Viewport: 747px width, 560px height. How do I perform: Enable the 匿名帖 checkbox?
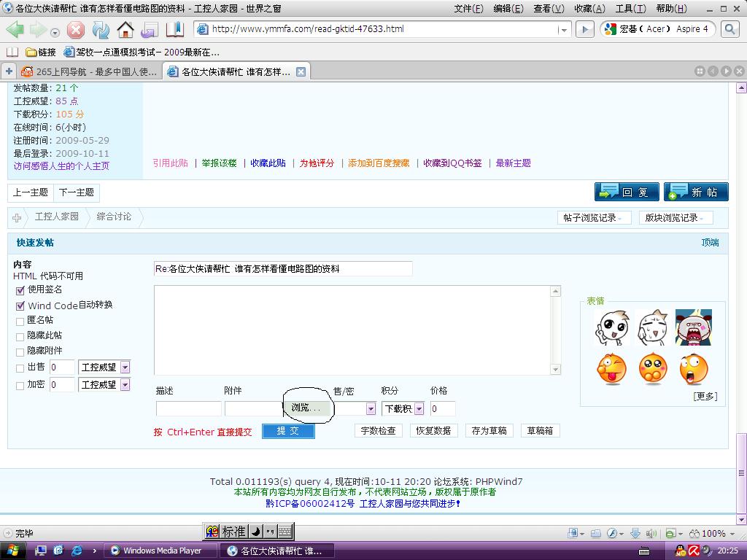20,321
